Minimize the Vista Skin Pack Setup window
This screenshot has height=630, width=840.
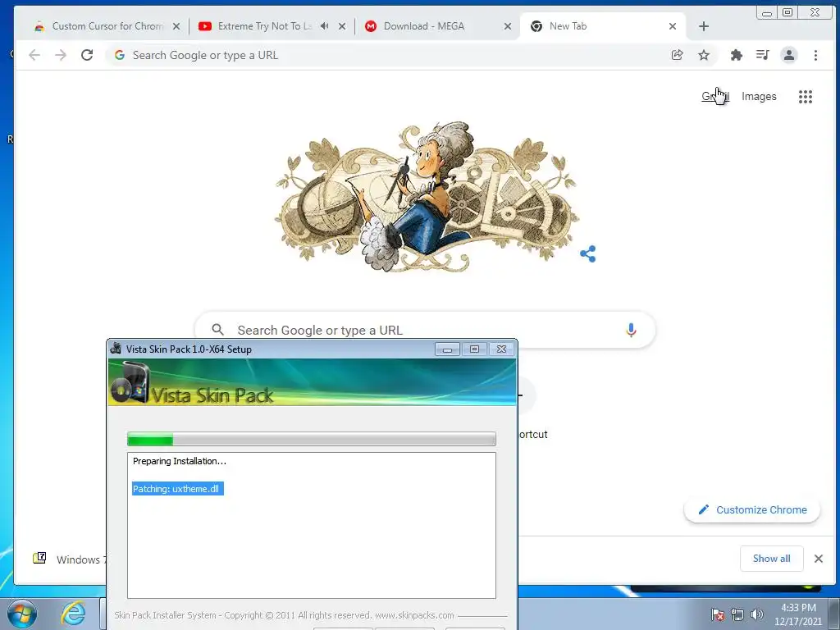tap(447, 349)
